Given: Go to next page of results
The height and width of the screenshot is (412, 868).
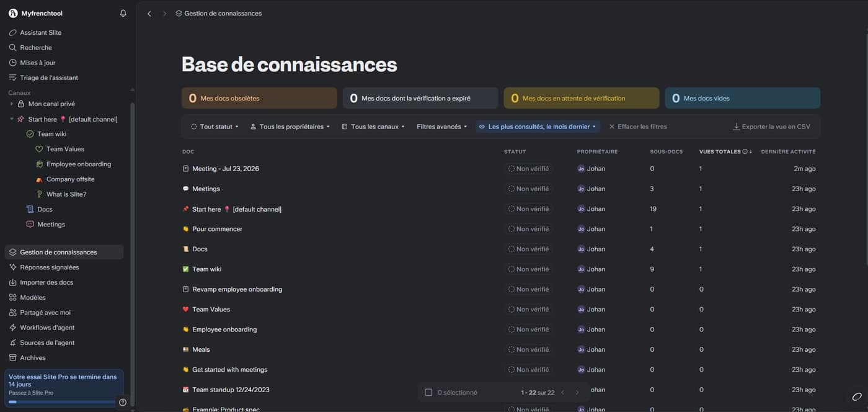Looking at the screenshot, I should click(x=577, y=392).
